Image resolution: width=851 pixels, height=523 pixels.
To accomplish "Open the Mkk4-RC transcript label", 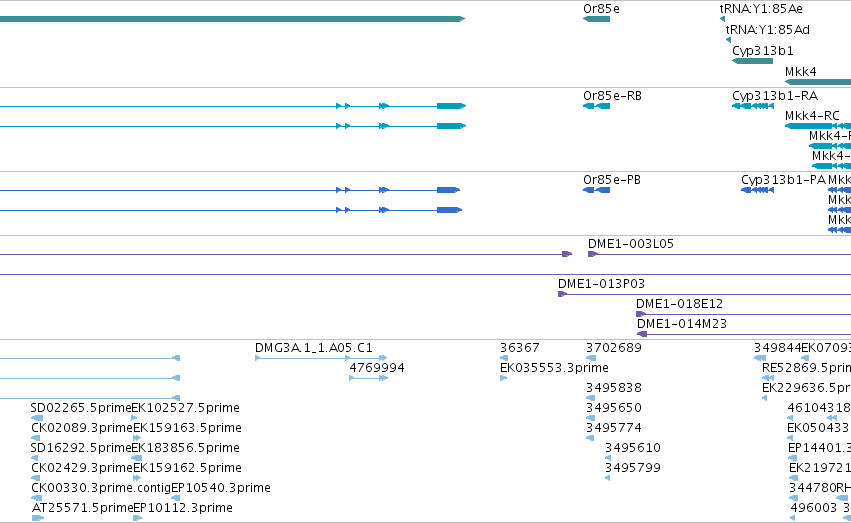I will pos(812,116).
